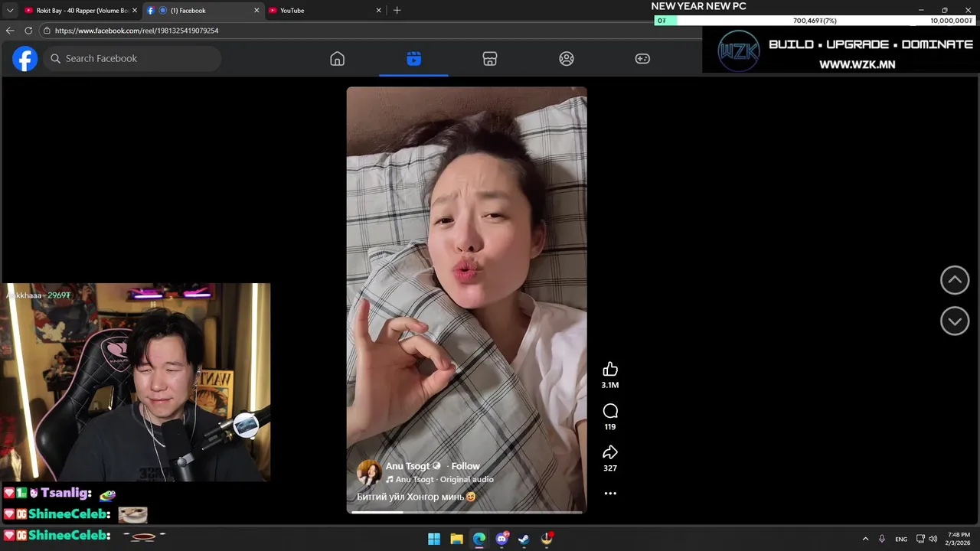Expand the tab search dropdown arrow

[10, 11]
